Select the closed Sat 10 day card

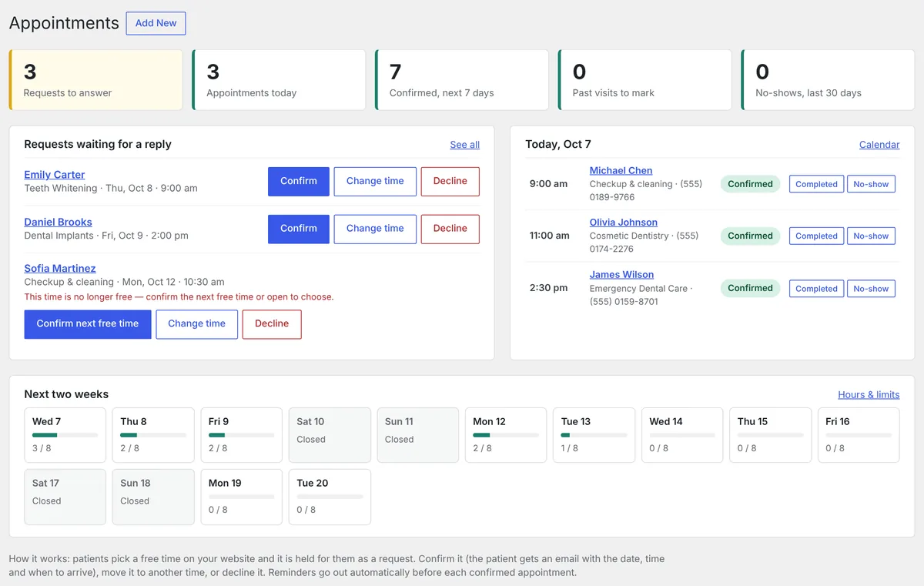tap(330, 435)
